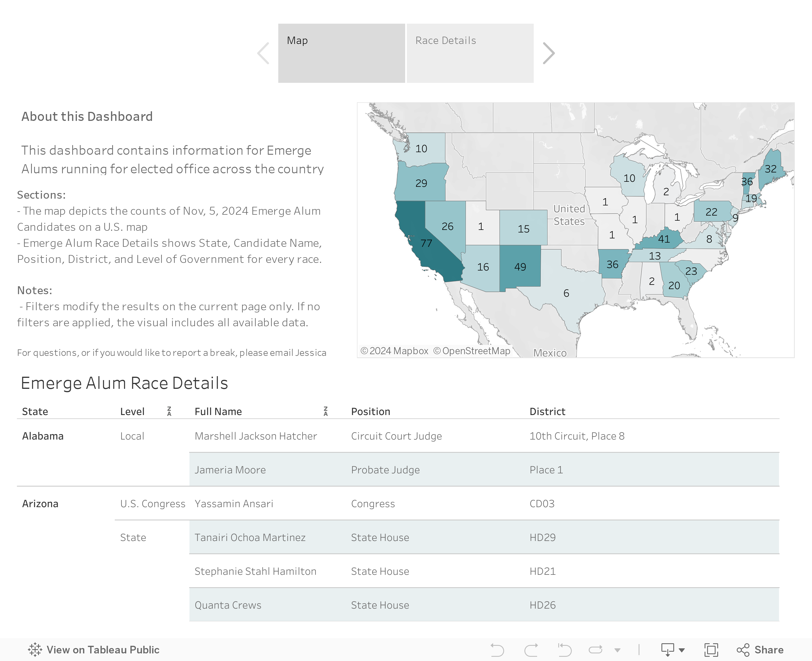
Task: Expand the replay dropdown arrow
Action: pos(617,650)
